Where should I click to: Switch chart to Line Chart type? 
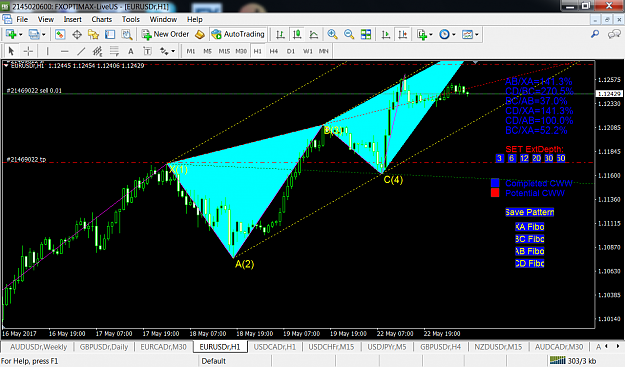pyautogui.click(x=314, y=35)
